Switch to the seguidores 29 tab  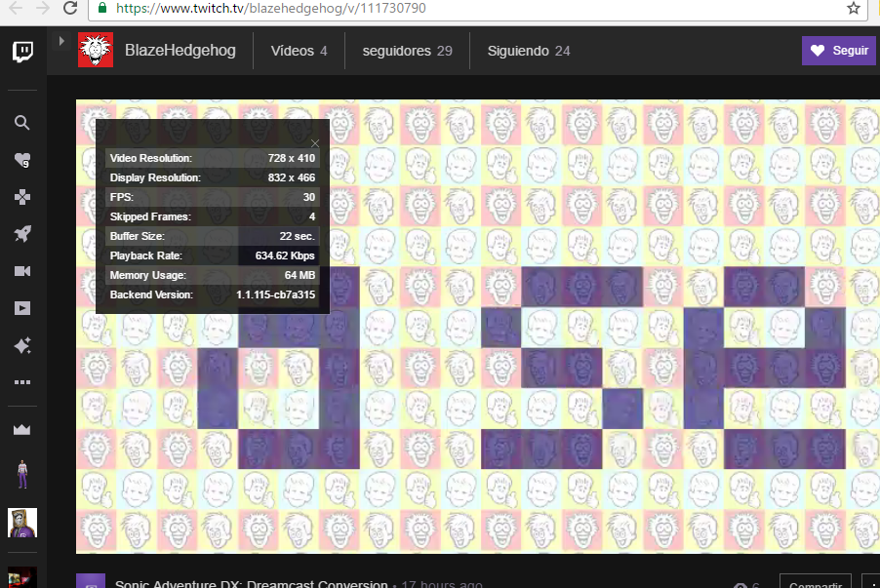pos(408,51)
